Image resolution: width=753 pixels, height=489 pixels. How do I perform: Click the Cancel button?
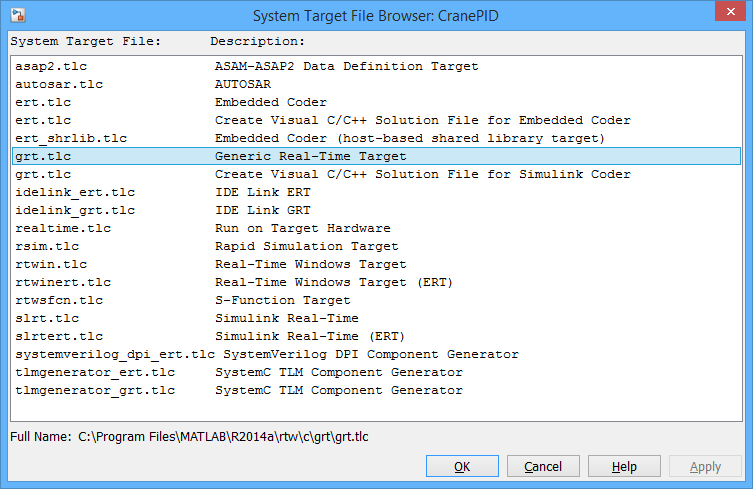[543, 467]
